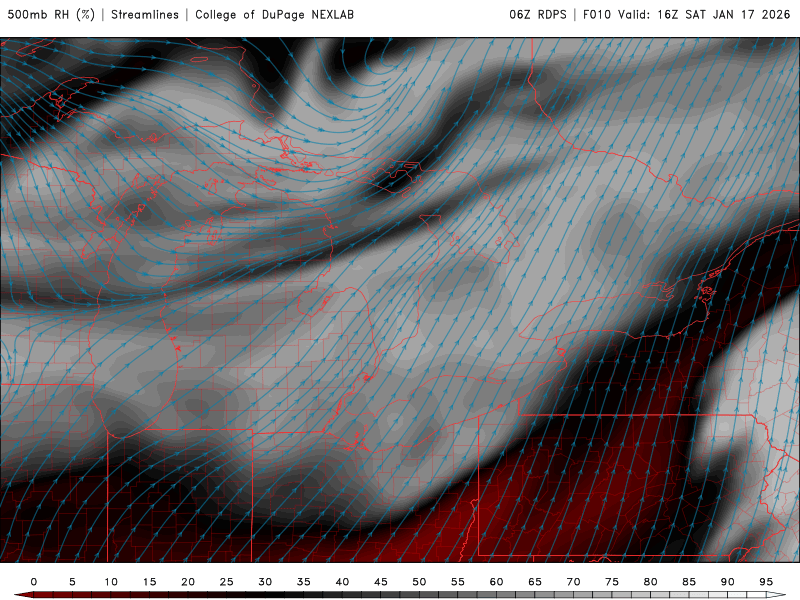Click the '90' colorbar value
Viewport: 800px width, 600px height.
[727, 582]
